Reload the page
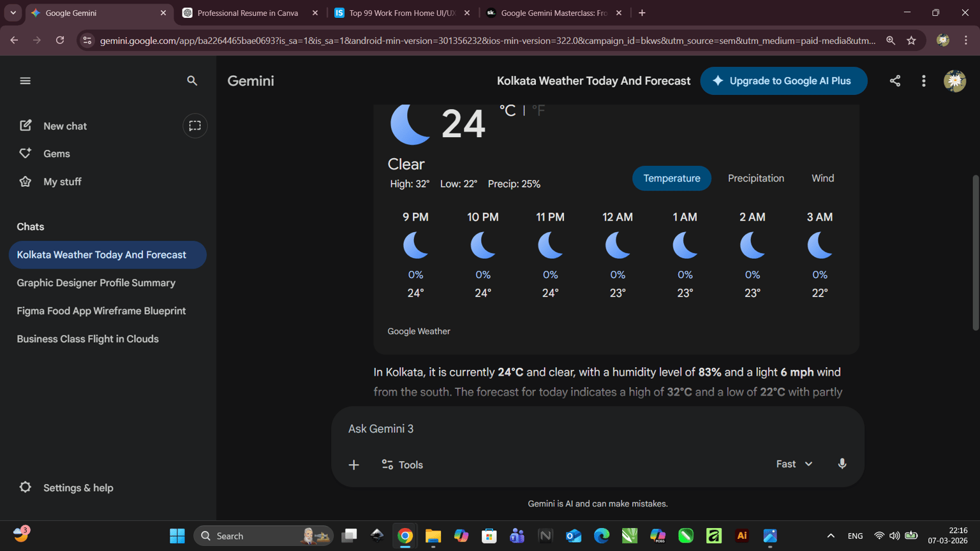 [60, 40]
